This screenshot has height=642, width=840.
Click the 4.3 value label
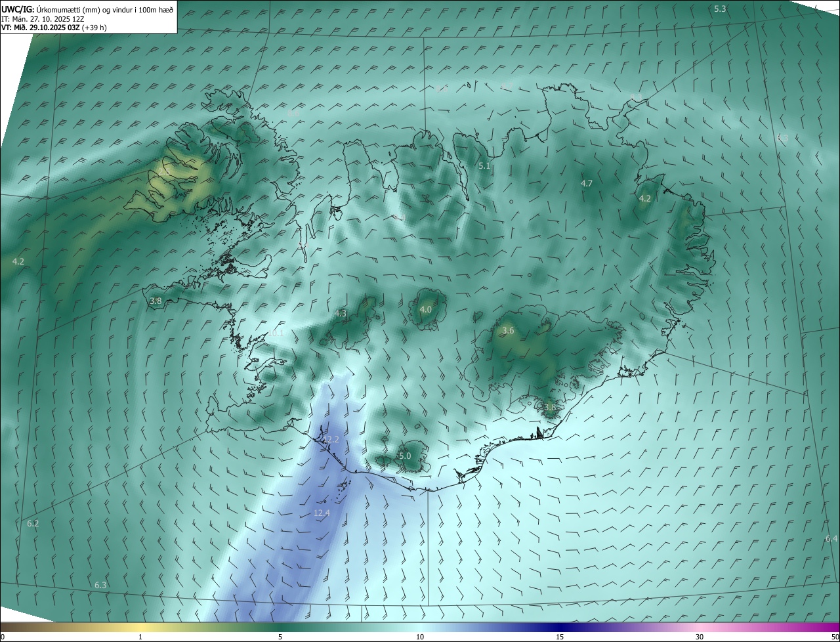tap(340, 313)
